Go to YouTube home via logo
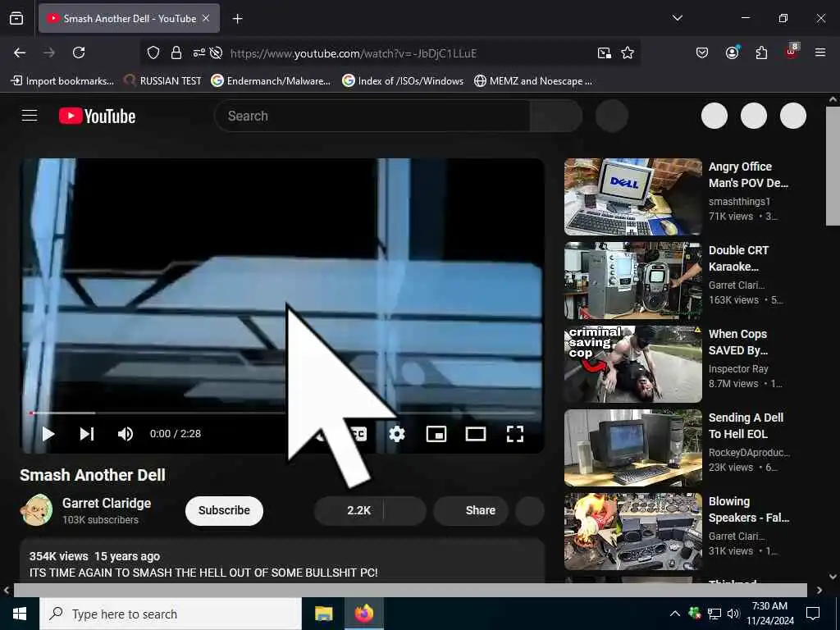Image resolution: width=840 pixels, height=630 pixels. click(97, 116)
